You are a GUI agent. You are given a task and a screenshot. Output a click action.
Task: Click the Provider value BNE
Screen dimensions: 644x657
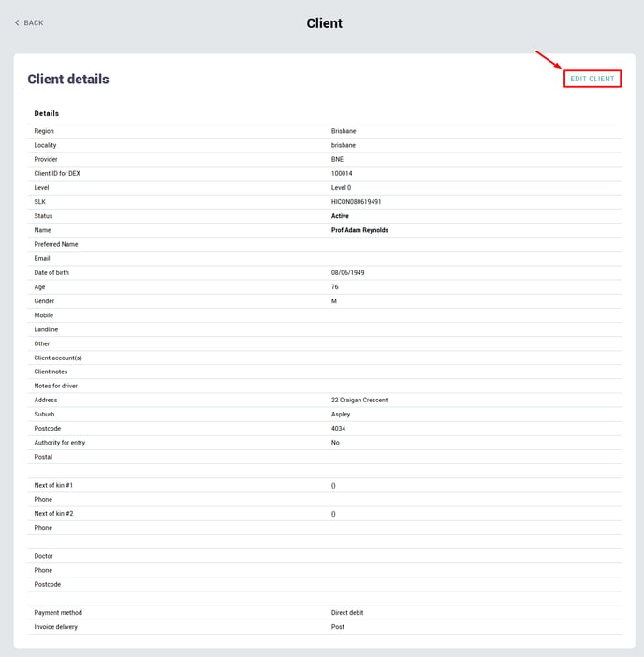(337, 159)
